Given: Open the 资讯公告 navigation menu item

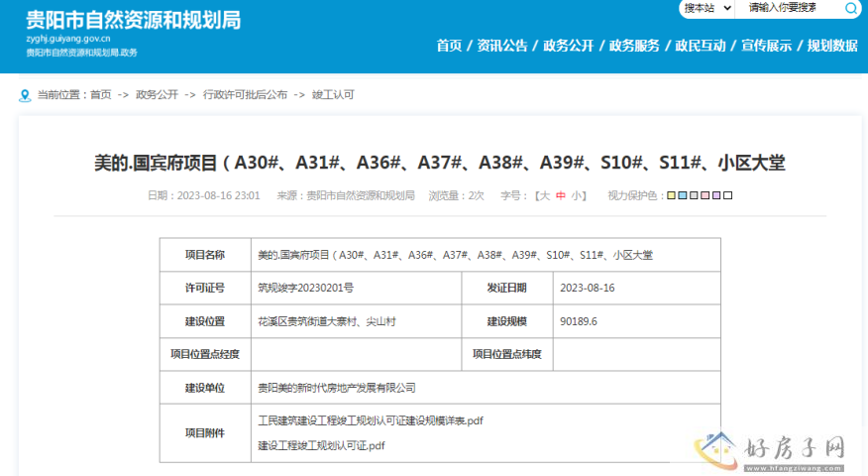Looking at the screenshot, I should click(x=502, y=46).
